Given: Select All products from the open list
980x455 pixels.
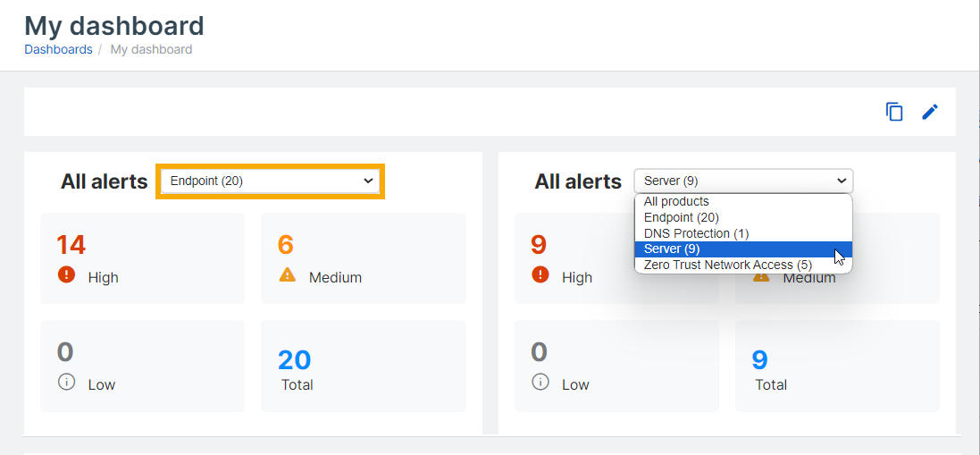Looking at the screenshot, I should pyautogui.click(x=676, y=201).
